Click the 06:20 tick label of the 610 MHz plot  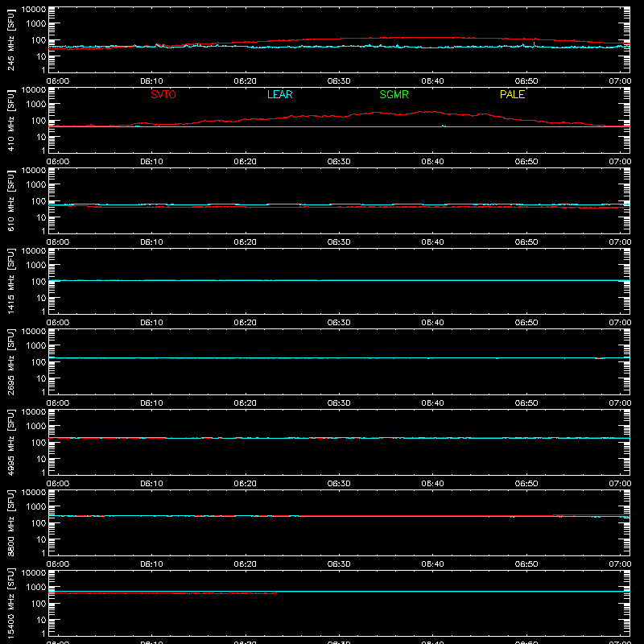pyautogui.click(x=246, y=242)
